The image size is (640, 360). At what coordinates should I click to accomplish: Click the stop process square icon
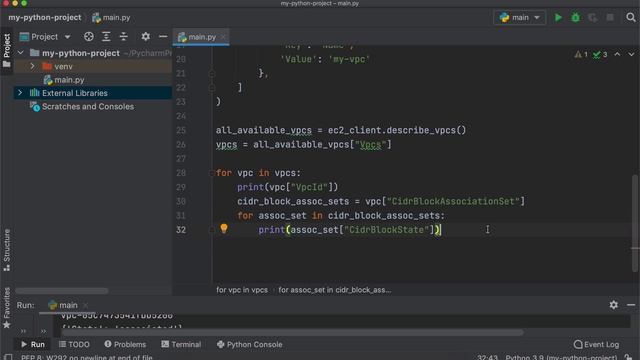coord(610,18)
